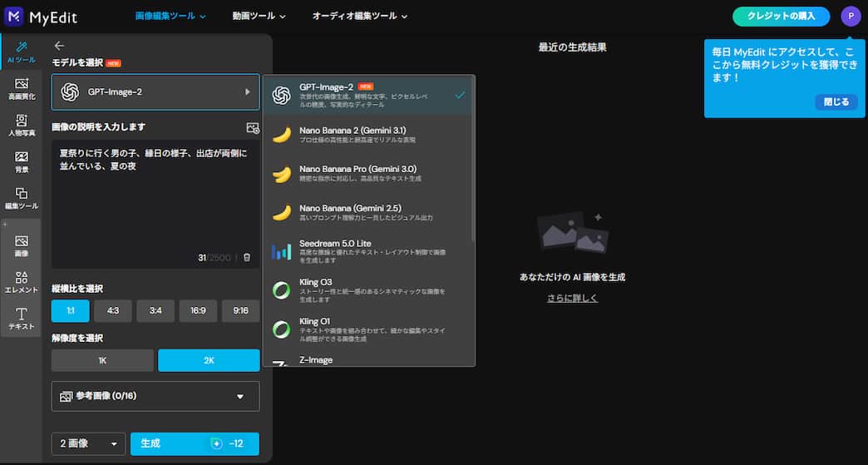This screenshot has width=868, height=465.
Task: Click the Nano Banana 2 banana icon
Action: (x=282, y=135)
